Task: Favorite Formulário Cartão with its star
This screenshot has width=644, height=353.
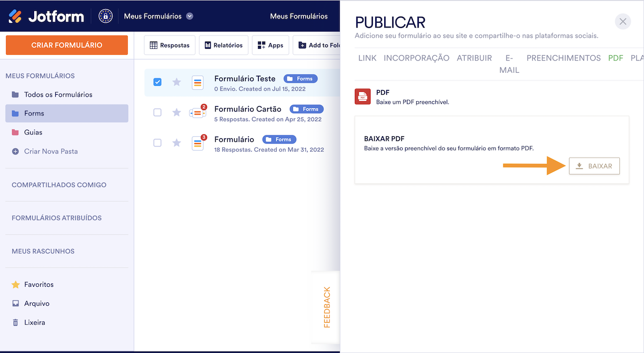Action: pyautogui.click(x=176, y=112)
